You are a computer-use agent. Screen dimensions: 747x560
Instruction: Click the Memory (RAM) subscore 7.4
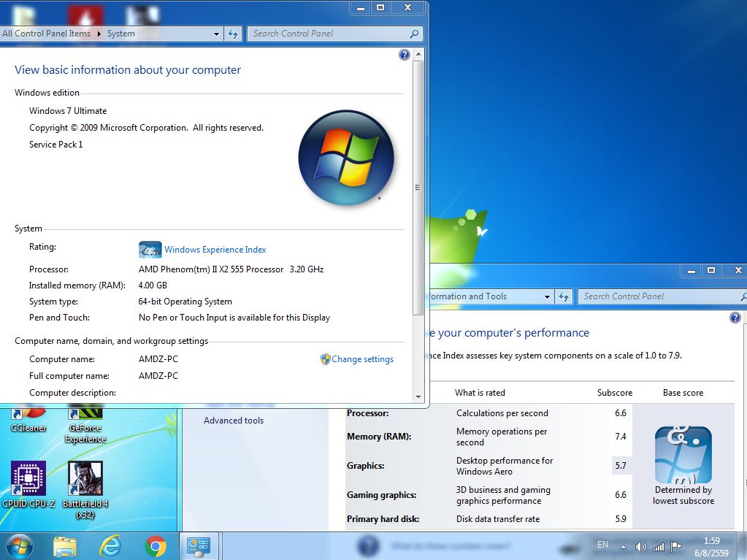point(620,437)
